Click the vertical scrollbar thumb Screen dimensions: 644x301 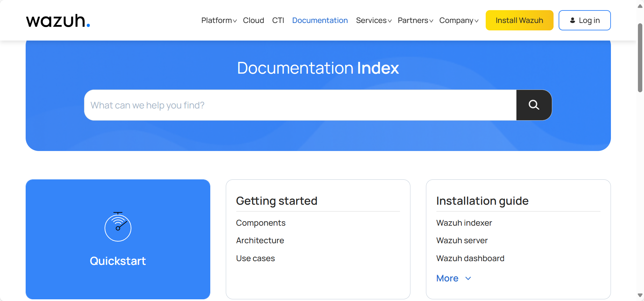640,57
